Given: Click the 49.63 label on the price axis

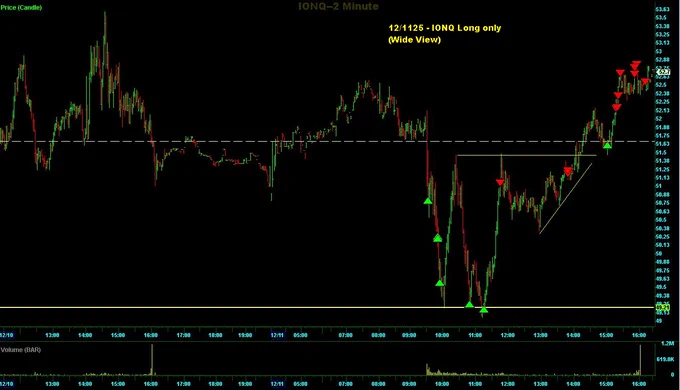Looking at the screenshot, I should (662, 279).
